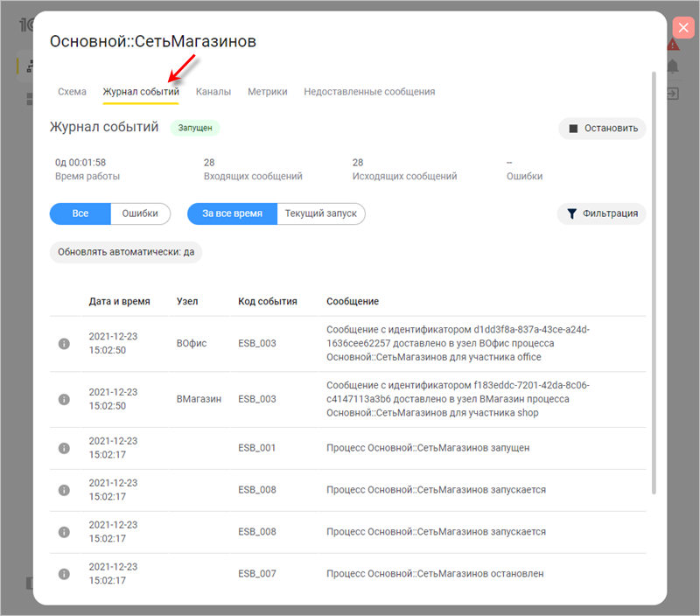Select the Журнал событий tab
The image size is (700, 616).
[x=140, y=92]
